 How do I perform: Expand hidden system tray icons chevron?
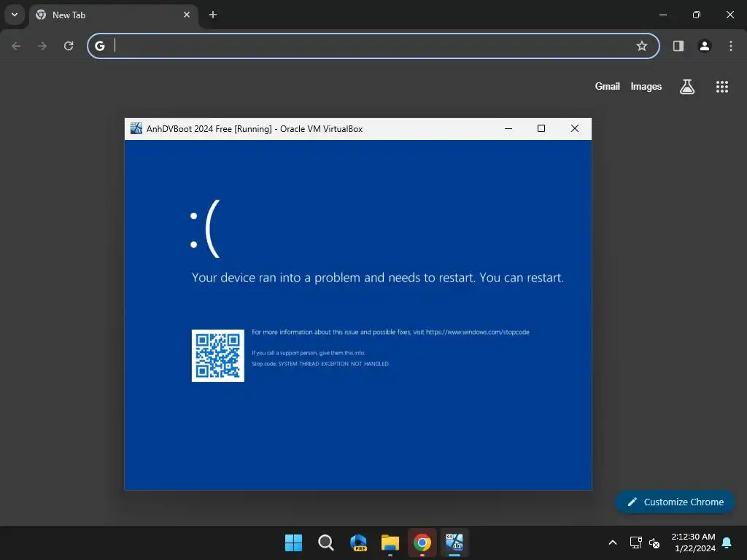[x=613, y=542]
